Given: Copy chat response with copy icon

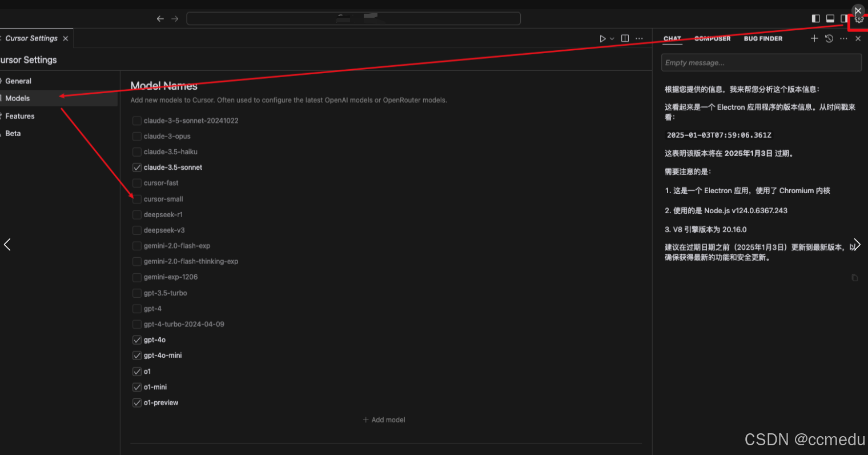Looking at the screenshot, I should pyautogui.click(x=855, y=278).
